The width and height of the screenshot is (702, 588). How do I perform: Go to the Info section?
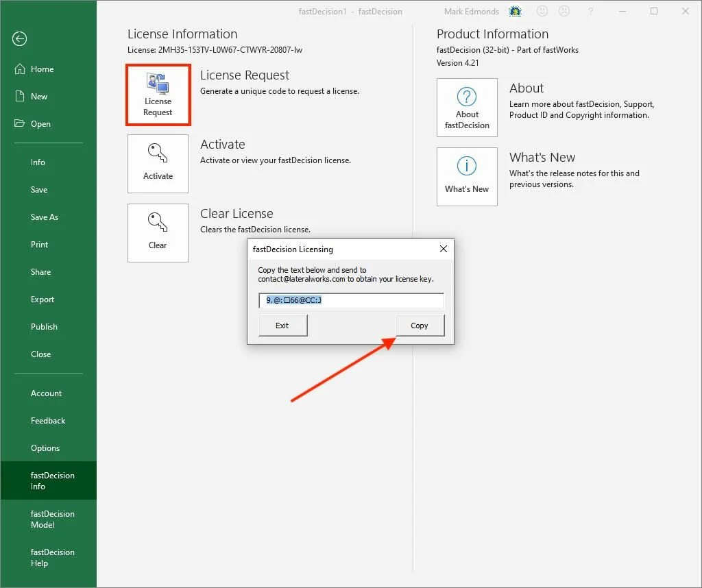[x=38, y=162]
